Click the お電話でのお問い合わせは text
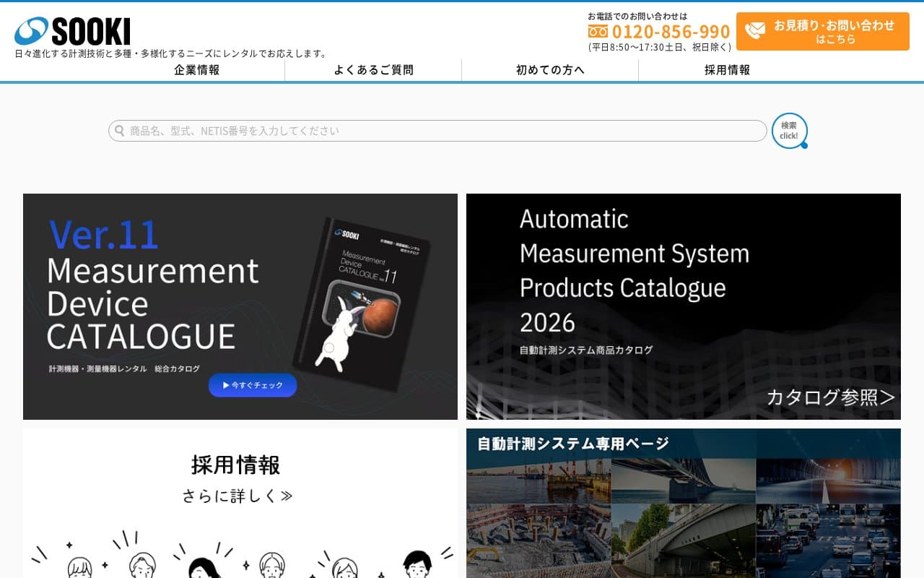 (x=637, y=16)
